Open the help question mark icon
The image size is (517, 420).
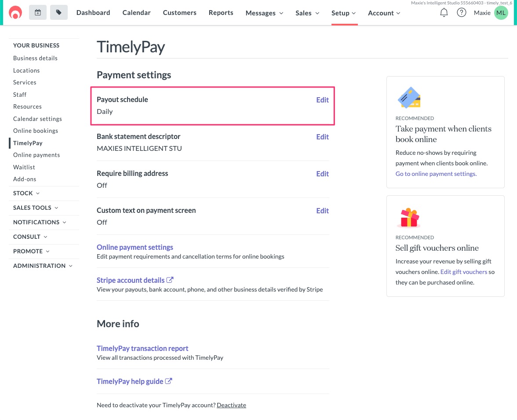tap(461, 13)
